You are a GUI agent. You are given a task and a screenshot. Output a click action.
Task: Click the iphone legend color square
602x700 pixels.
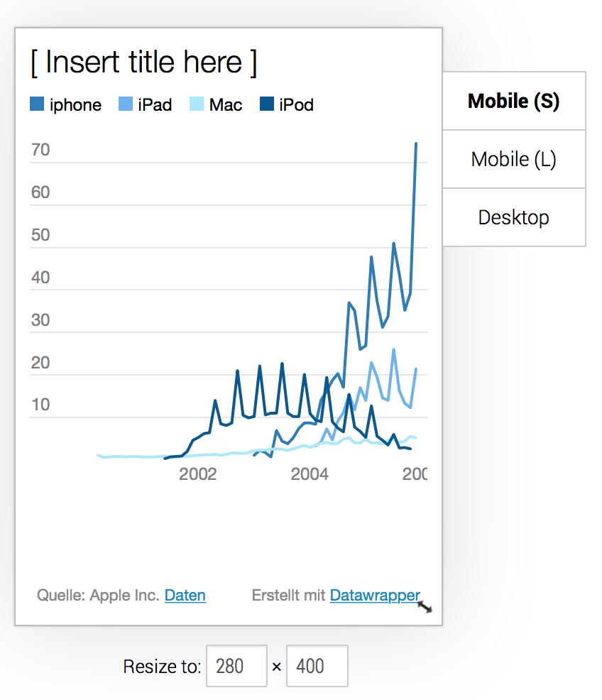[x=37, y=104]
